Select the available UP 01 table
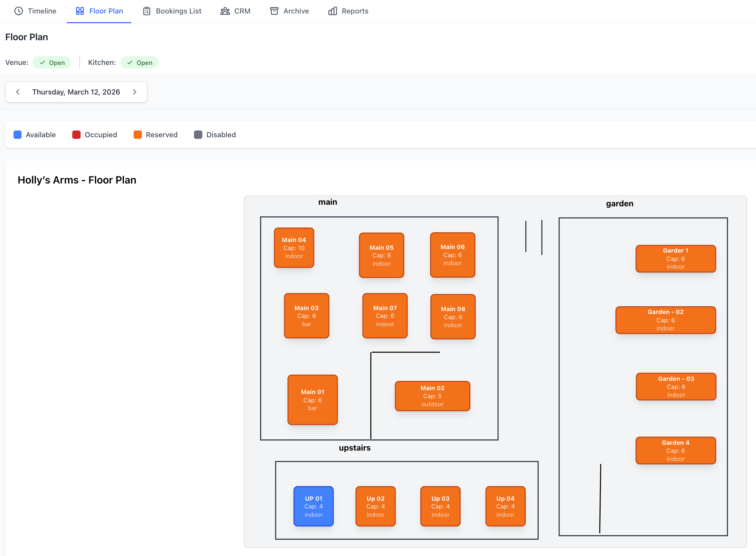This screenshot has height=556, width=756. pyautogui.click(x=313, y=506)
